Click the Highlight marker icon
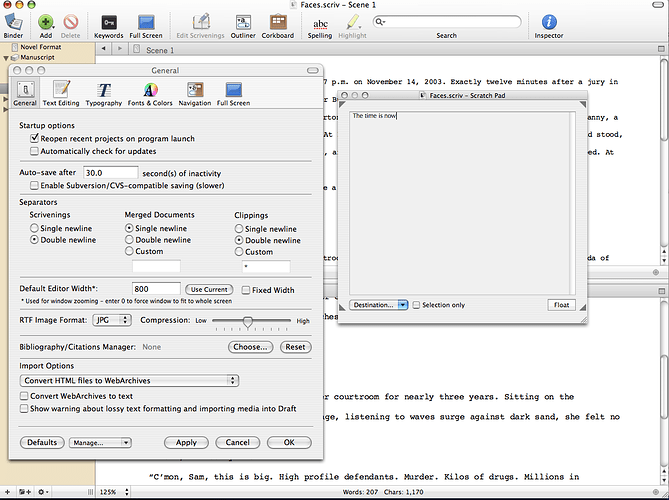 pyautogui.click(x=352, y=22)
